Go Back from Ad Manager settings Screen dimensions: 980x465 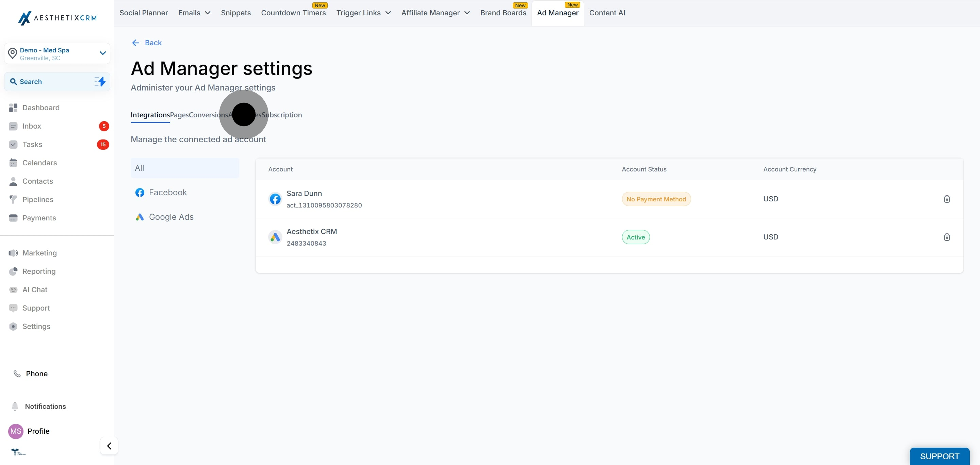147,43
